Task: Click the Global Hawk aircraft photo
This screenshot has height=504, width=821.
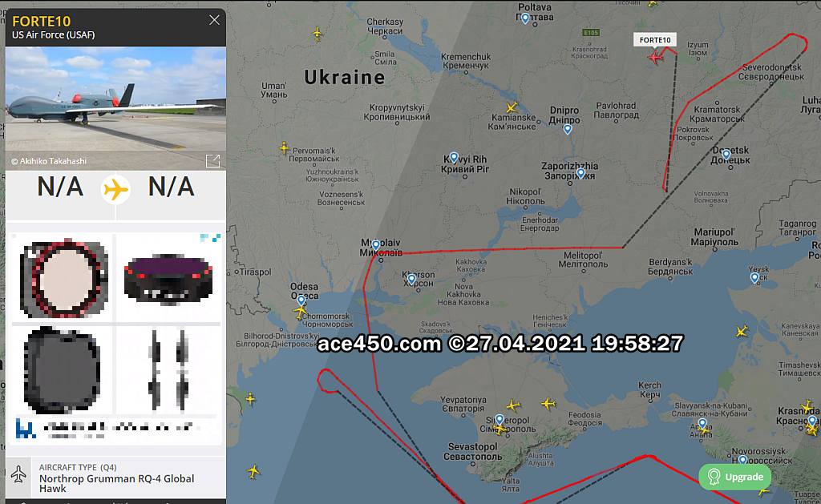Action: 115,108
